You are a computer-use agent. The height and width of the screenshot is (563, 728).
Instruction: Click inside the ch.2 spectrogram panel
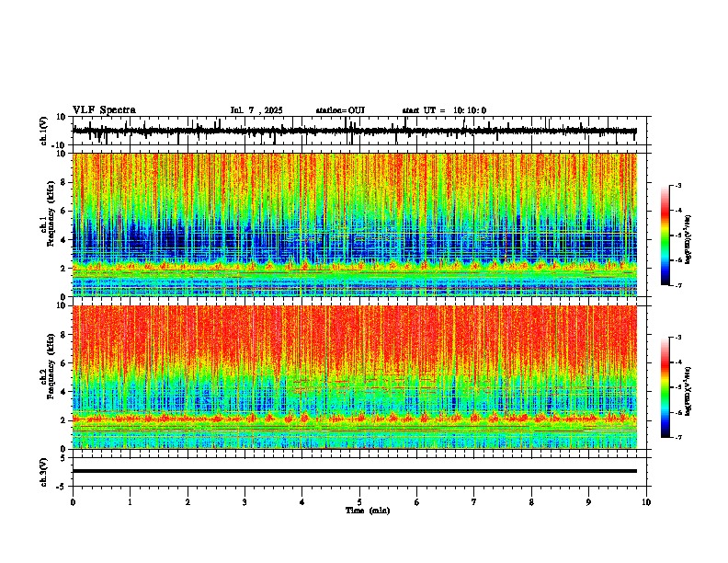[355, 377]
